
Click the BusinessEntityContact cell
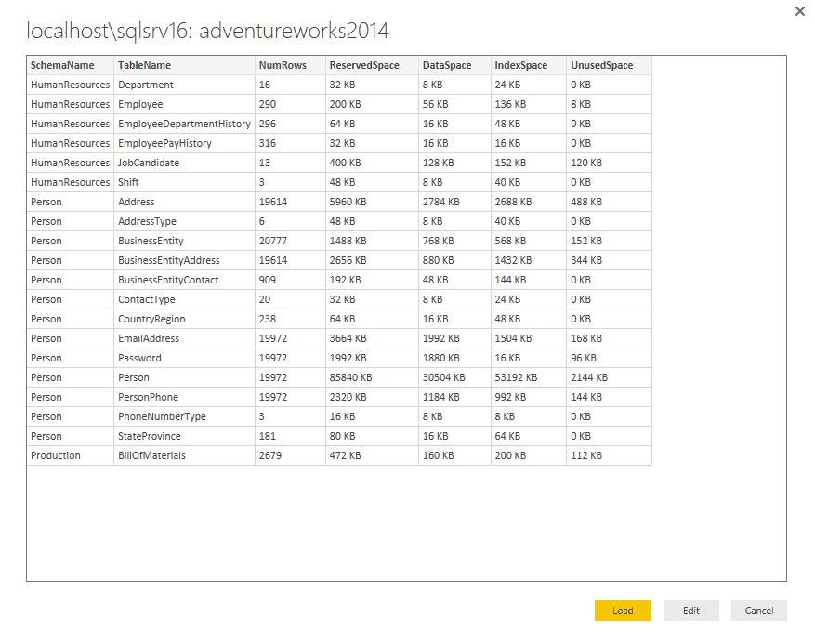185,280
